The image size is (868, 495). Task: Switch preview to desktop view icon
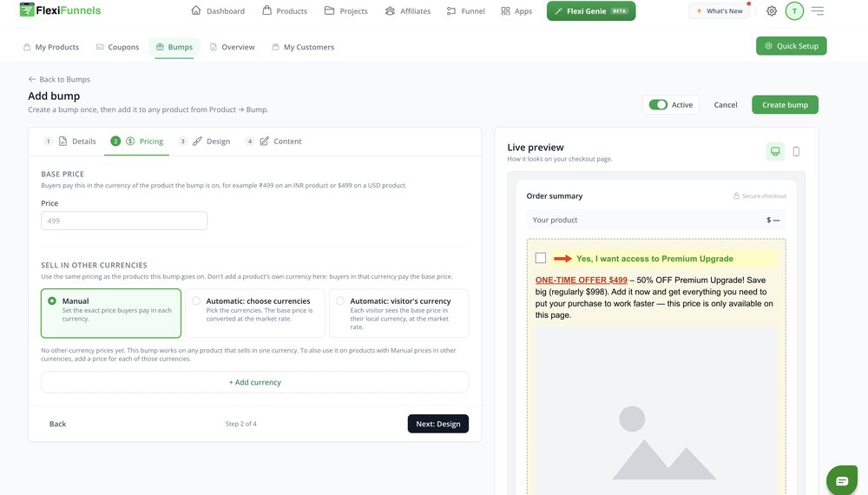(775, 151)
